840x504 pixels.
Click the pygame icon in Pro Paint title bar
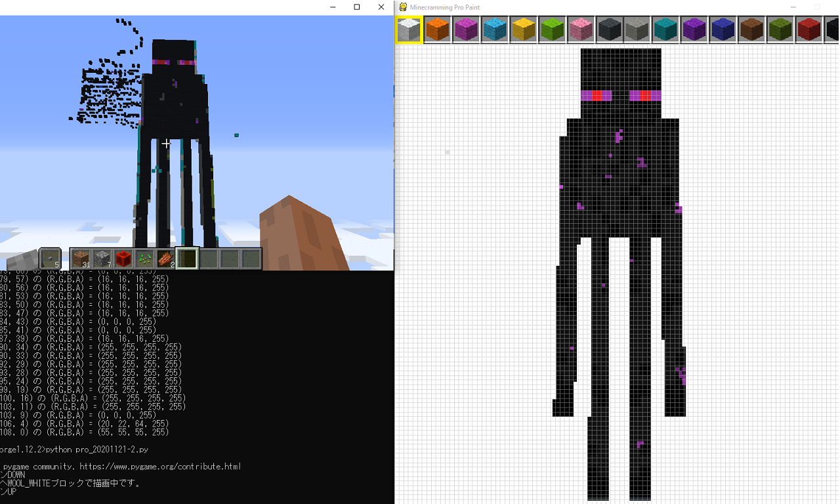[403, 7]
